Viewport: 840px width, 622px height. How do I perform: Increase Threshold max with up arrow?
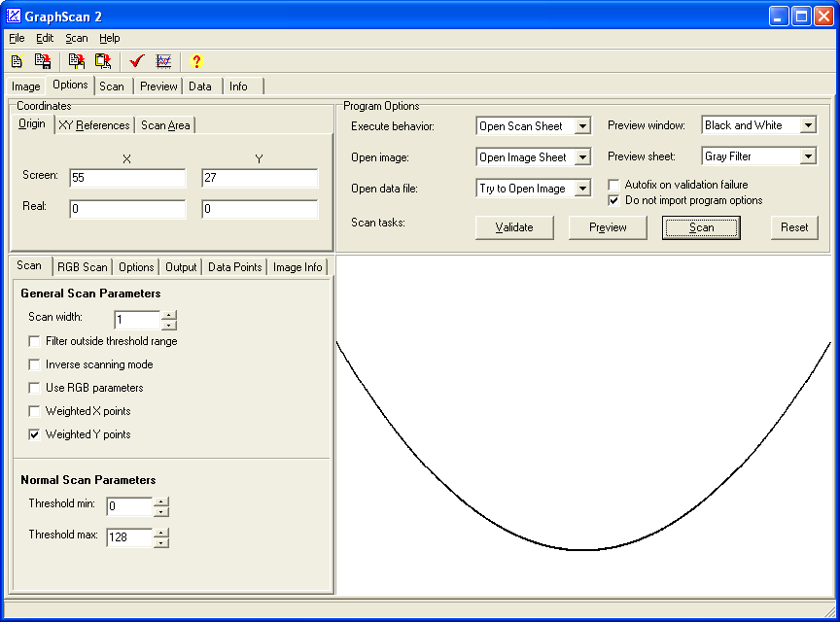[161, 532]
